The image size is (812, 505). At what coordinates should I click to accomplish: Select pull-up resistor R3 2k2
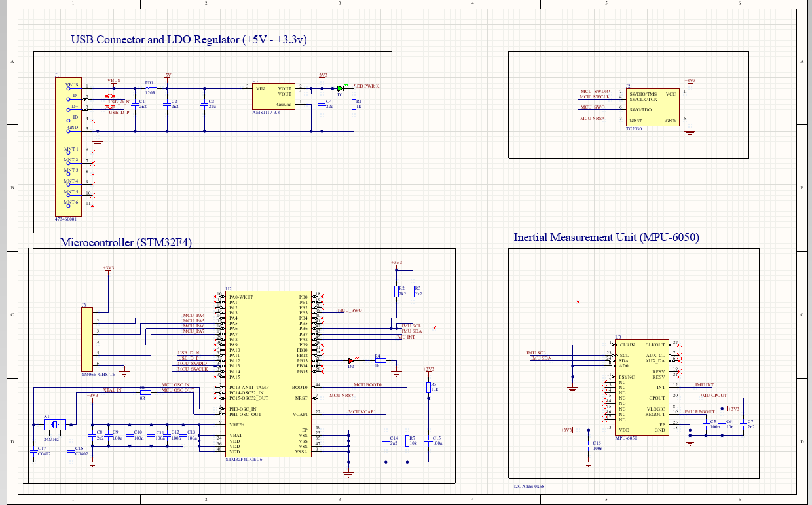click(412, 291)
